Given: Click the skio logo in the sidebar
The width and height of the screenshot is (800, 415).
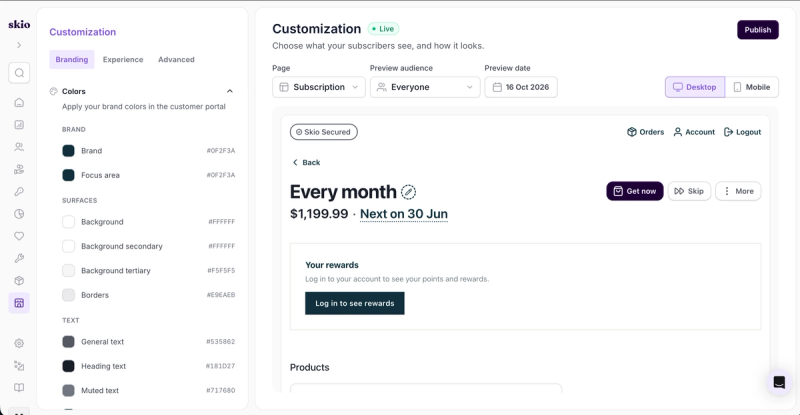Looking at the screenshot, I should (19, 24).
